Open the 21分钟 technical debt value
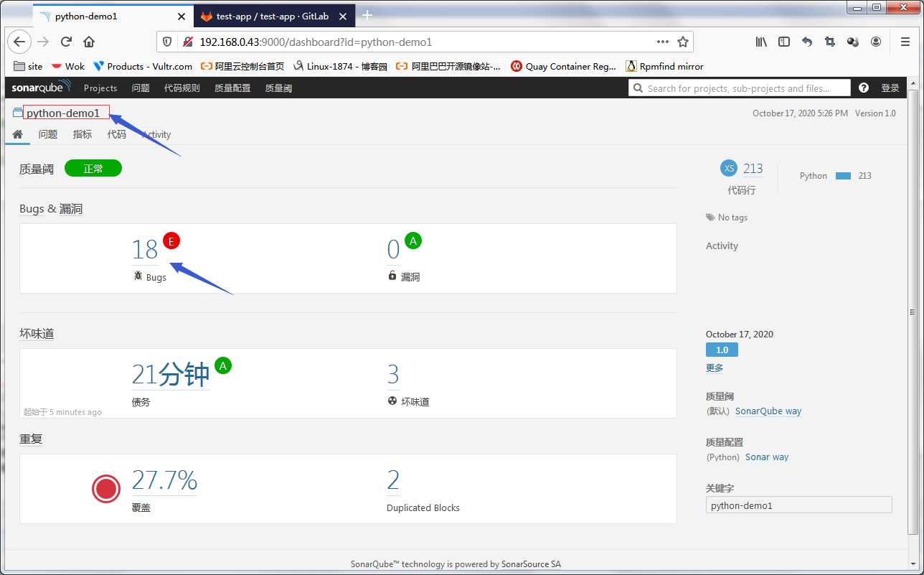The height and width of the screenshot is (575, 924). [171, 375]
